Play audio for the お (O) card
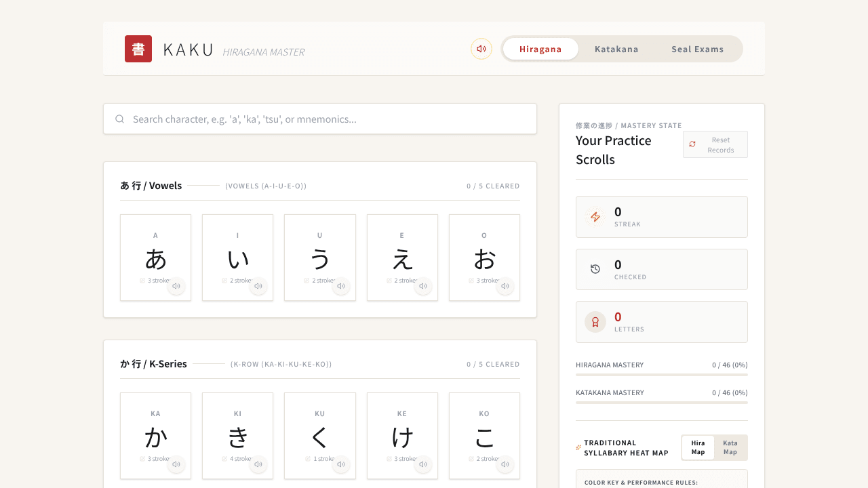Viewport: 868px width, 488px height. pyautogui.click(x=505, y=286)
